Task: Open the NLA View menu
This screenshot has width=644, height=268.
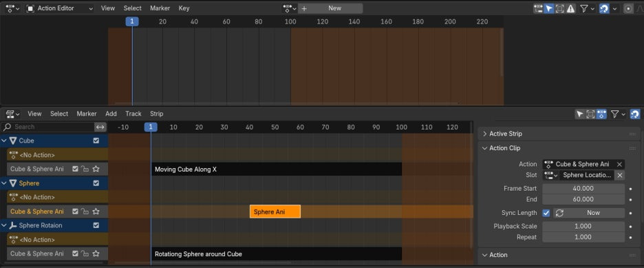Action: click(34, 114)
